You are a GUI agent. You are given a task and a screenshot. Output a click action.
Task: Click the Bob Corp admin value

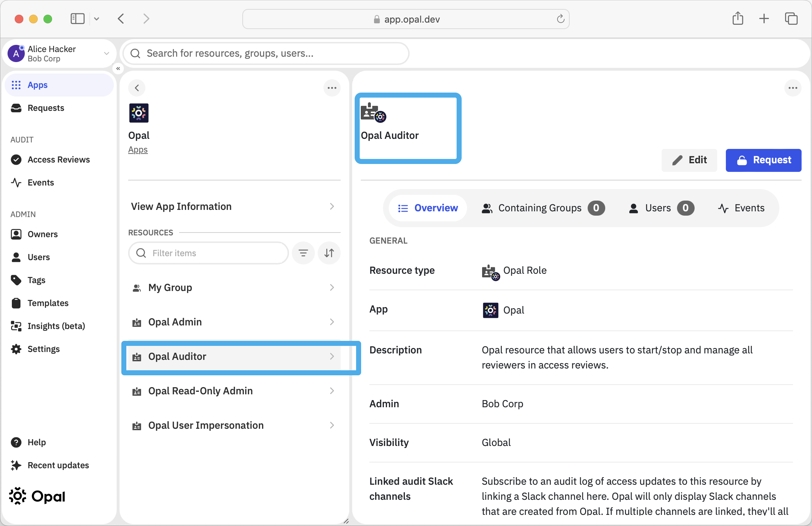click(502, 404)
